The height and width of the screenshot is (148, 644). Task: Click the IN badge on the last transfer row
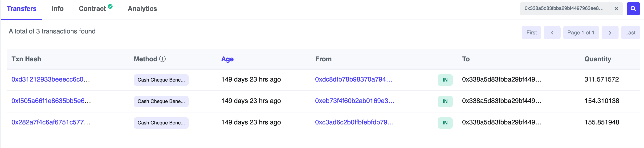click(445, 122)
